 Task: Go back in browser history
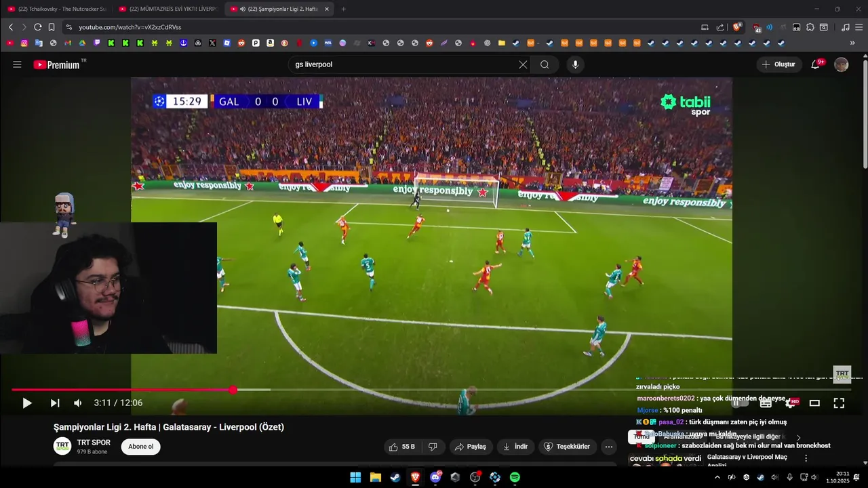[11, 27]
